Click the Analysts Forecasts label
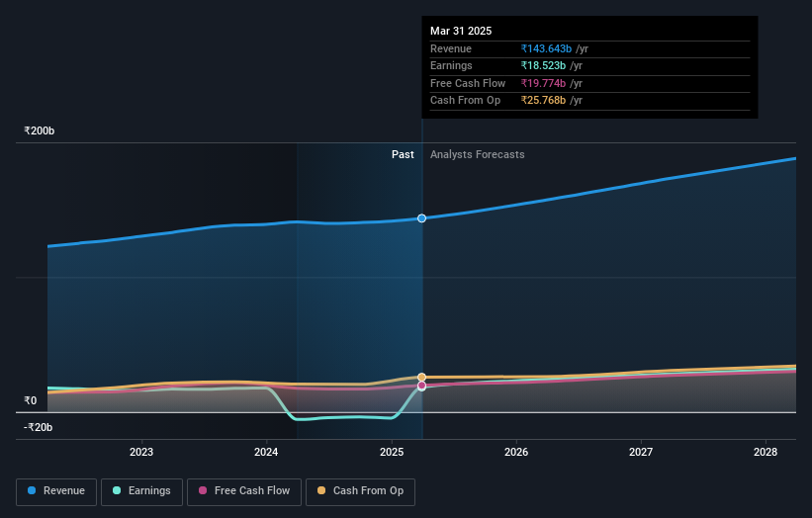This screenshot has width=812, height=518. pyautogui.click(x=478, y=155)
